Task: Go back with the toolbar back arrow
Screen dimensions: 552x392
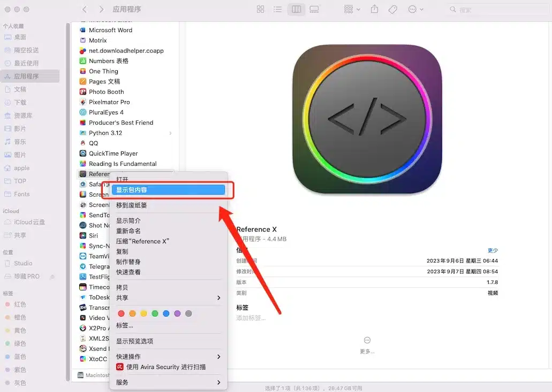Action: click(x=85, y=10)
